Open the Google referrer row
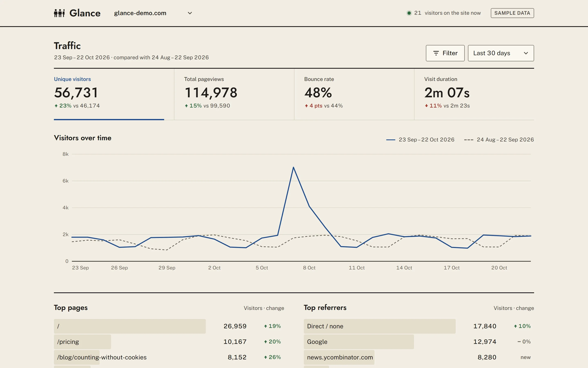 pyautogui.click(x=419, y=342)
